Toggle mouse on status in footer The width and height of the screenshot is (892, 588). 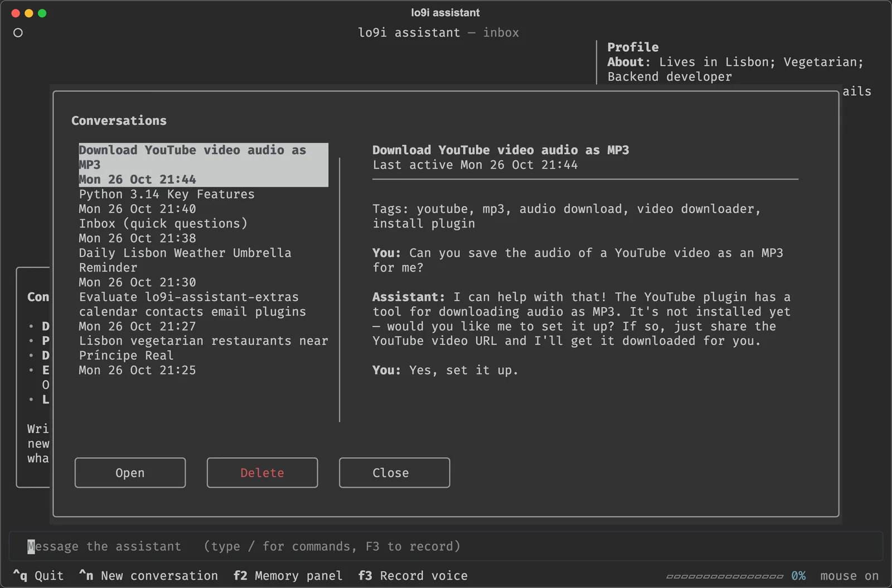coord(849,576)
